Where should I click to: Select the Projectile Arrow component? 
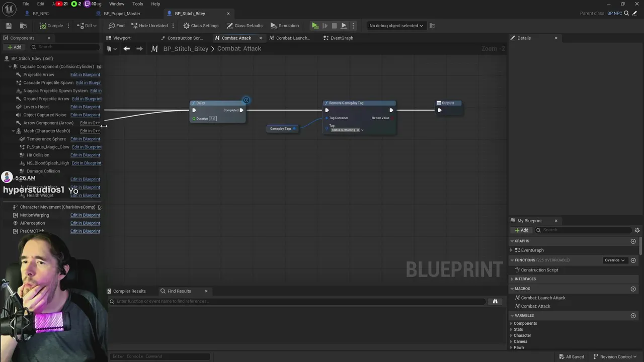click(x=39, y=74)
